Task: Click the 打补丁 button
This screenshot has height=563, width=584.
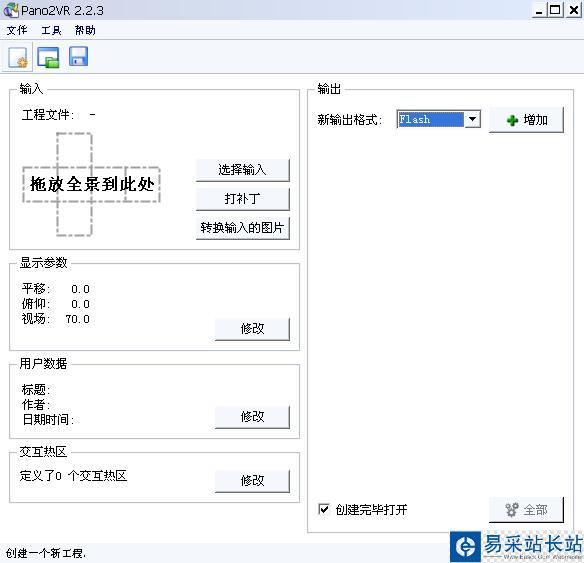Action: (x=242, y=199)
